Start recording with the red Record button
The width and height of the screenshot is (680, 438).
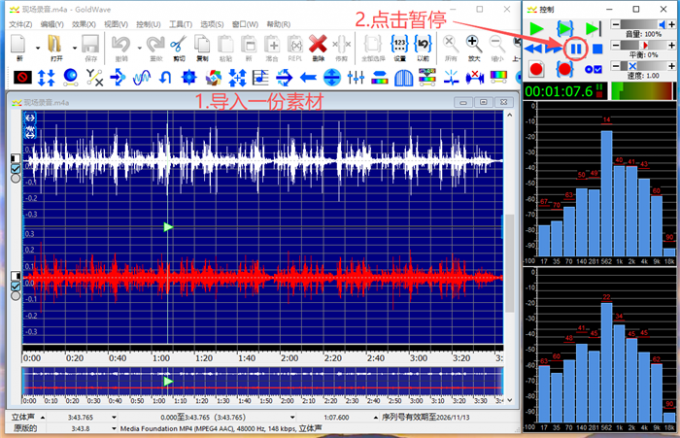tap(536, 69)
